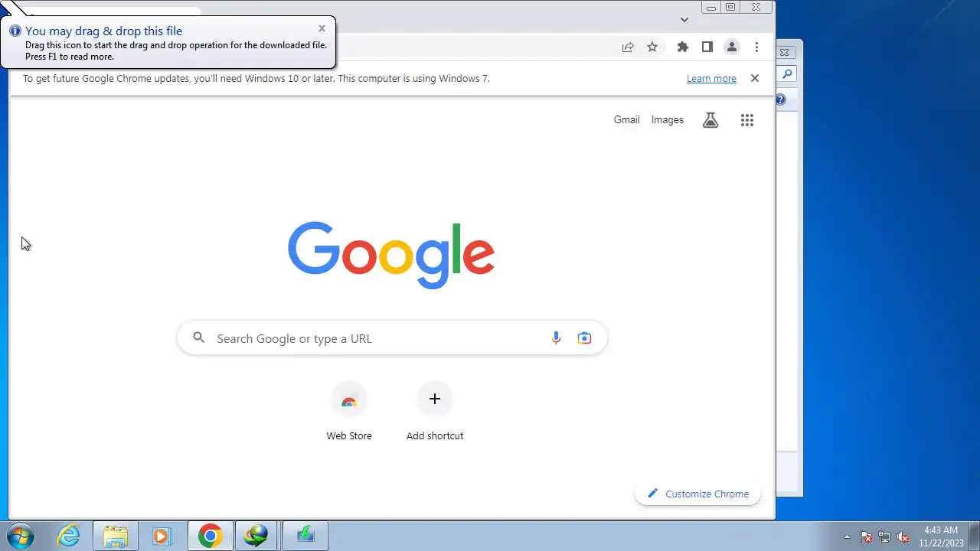Viewport: 980px width, 551px height.
Task: Share this page using the share icon
Action: click(628, 47)
